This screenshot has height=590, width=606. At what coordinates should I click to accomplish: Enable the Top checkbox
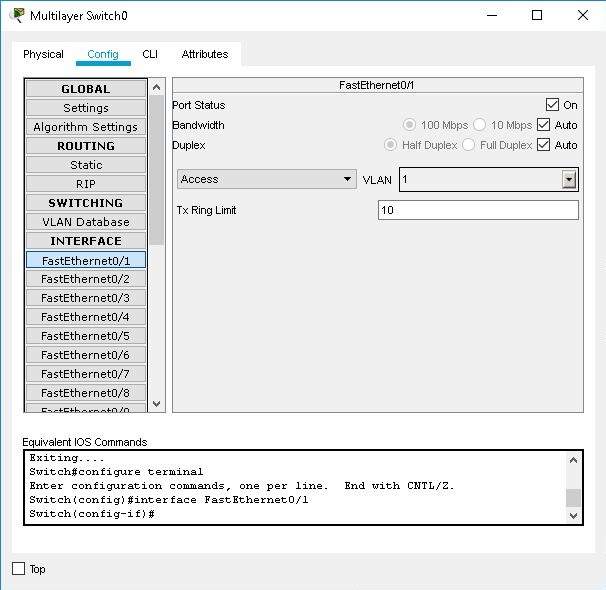[19, 569]
